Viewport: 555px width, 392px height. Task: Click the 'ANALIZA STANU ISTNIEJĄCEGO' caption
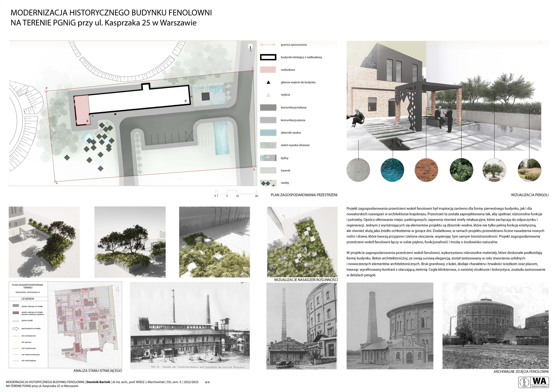pyautogui.click(x=98, y=371)
